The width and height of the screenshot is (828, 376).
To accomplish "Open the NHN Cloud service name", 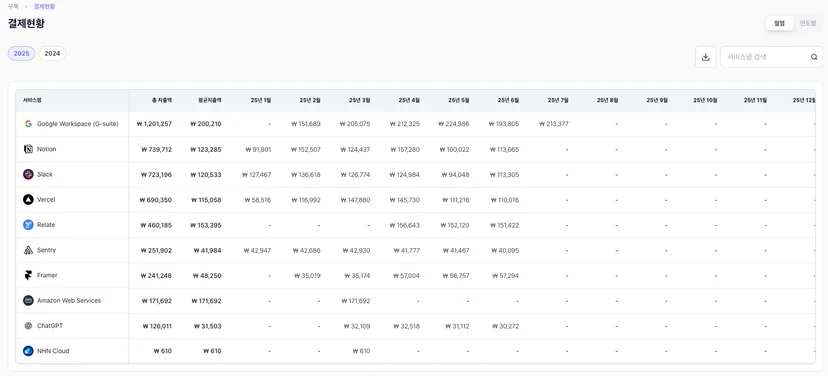I will coord(53,351).
